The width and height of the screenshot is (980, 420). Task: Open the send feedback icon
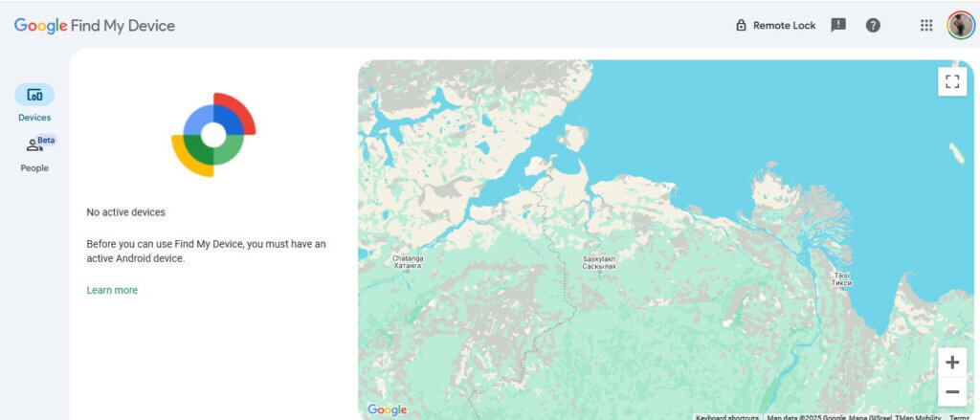tap(838, 25)
